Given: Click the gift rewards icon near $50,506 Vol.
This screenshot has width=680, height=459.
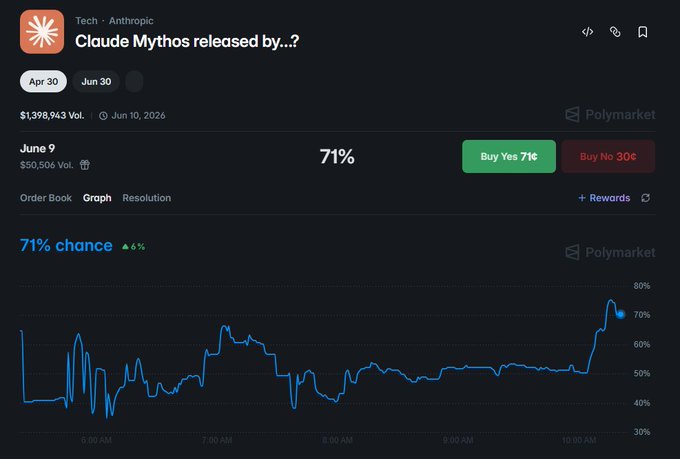Looking at the screenshot, I should click(85, 165).
